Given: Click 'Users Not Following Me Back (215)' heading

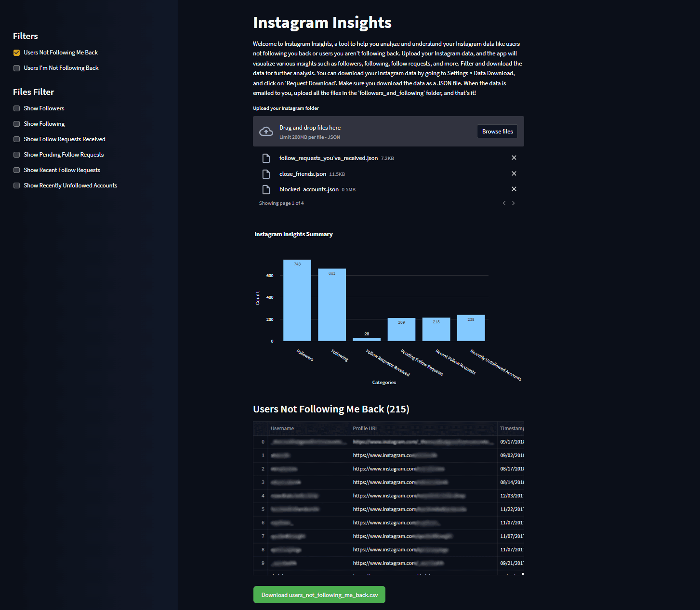Looking at the screenshot, I should click(331, 409).
